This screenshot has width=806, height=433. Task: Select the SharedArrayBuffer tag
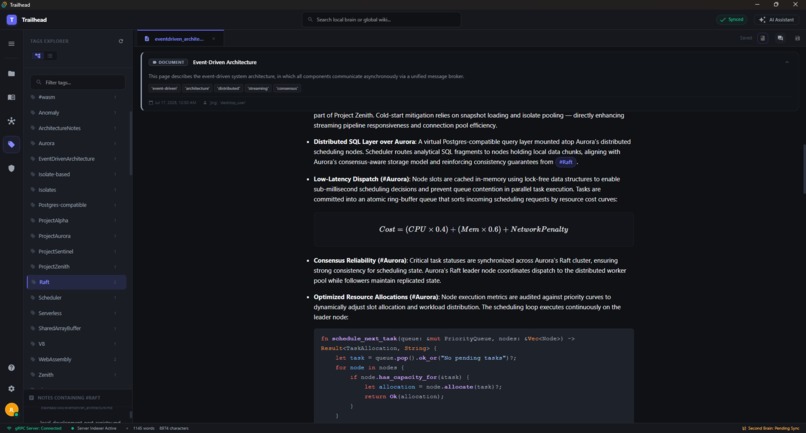(x=76, y=329)
